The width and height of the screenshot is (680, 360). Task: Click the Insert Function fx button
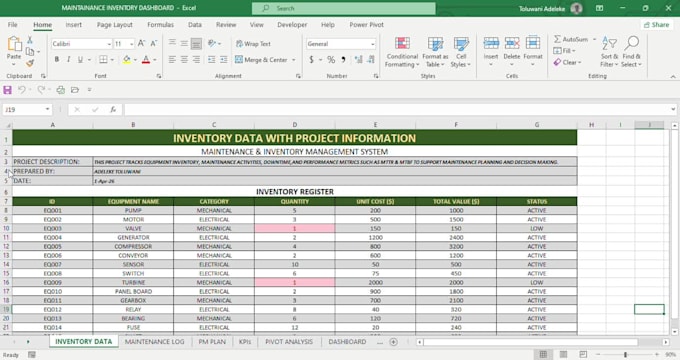[x=113, y=110]
